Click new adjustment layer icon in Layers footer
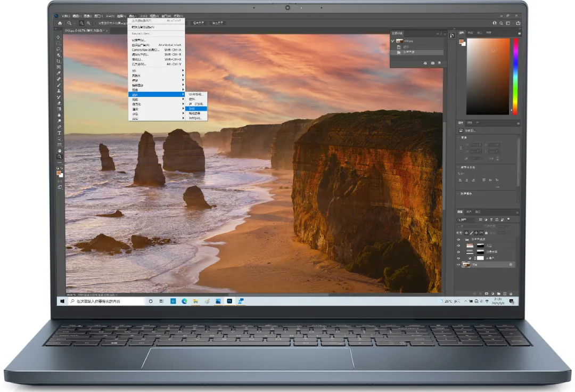Viewport: 575px width, 392px height. 493,293
